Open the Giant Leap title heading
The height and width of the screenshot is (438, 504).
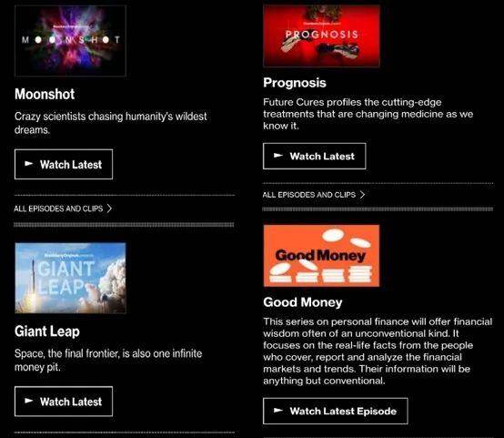coord(47,331)
